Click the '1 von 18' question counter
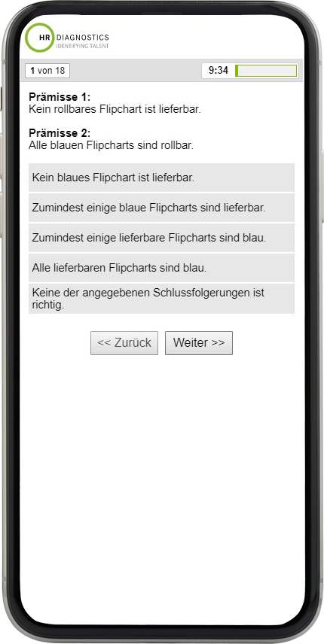The image size is (324, 644). (47, 71)
